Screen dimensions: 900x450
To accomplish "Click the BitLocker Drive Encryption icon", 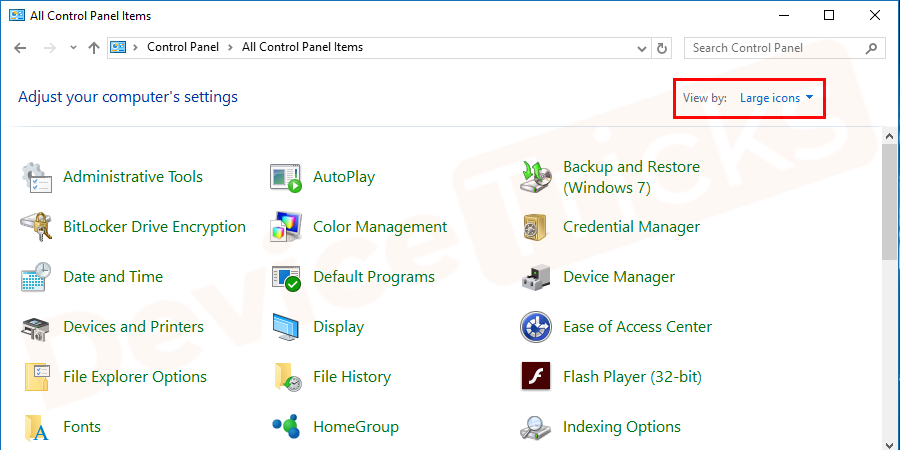I will [x=37, y=227].
